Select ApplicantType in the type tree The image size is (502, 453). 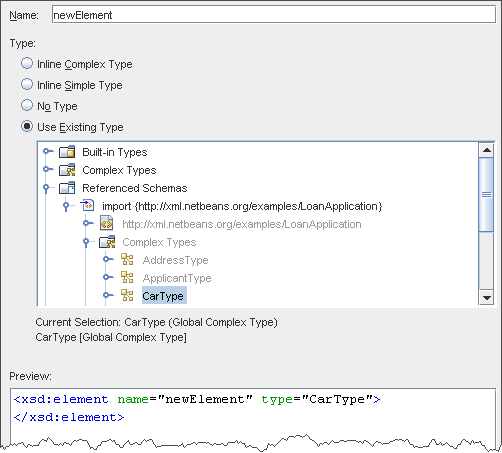tap(177, 278)
